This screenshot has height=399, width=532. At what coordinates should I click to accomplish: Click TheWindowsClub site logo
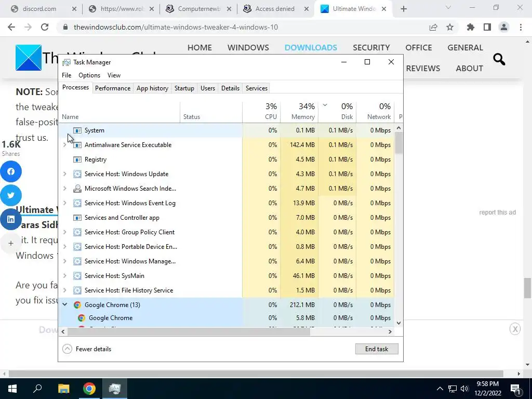click(x=29, y=58)
